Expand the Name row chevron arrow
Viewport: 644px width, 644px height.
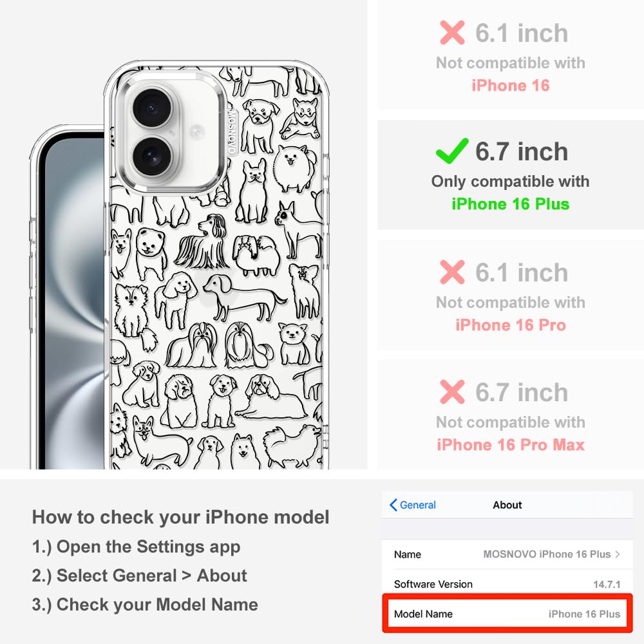click(x=618, y=554)
